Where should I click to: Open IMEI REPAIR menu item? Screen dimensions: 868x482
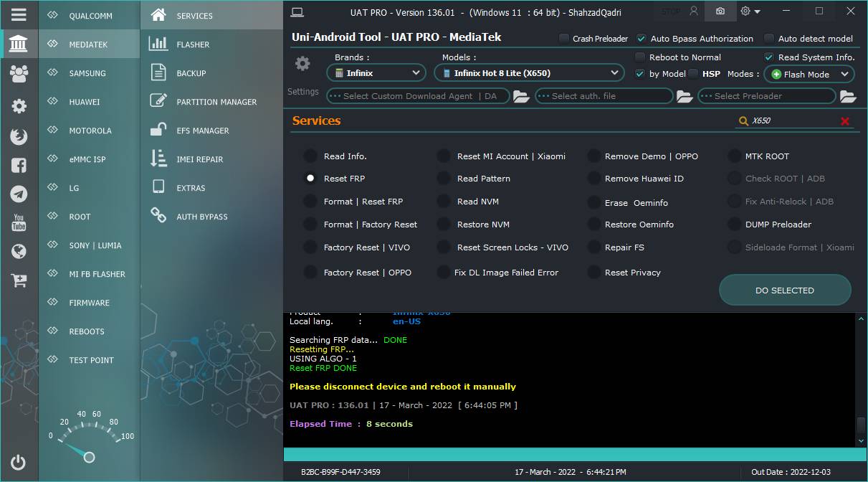click(x=211, y=159)
